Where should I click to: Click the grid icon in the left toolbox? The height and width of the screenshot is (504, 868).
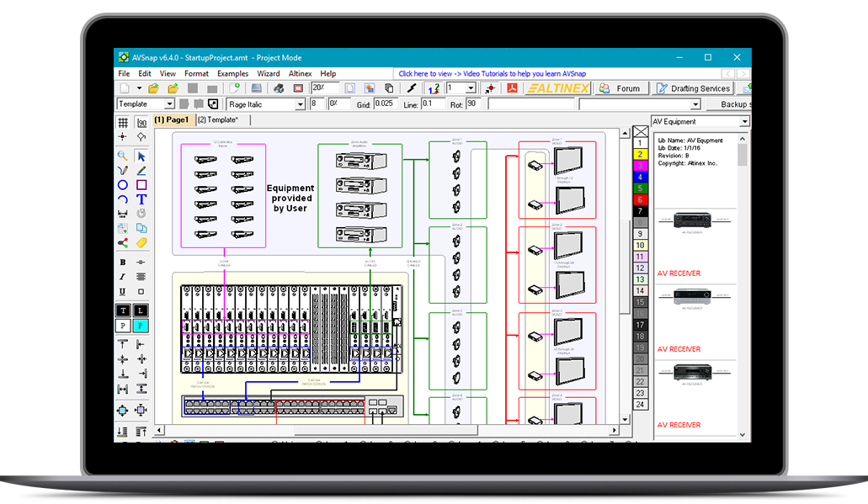pyautogui.click(x=122, y=122)
